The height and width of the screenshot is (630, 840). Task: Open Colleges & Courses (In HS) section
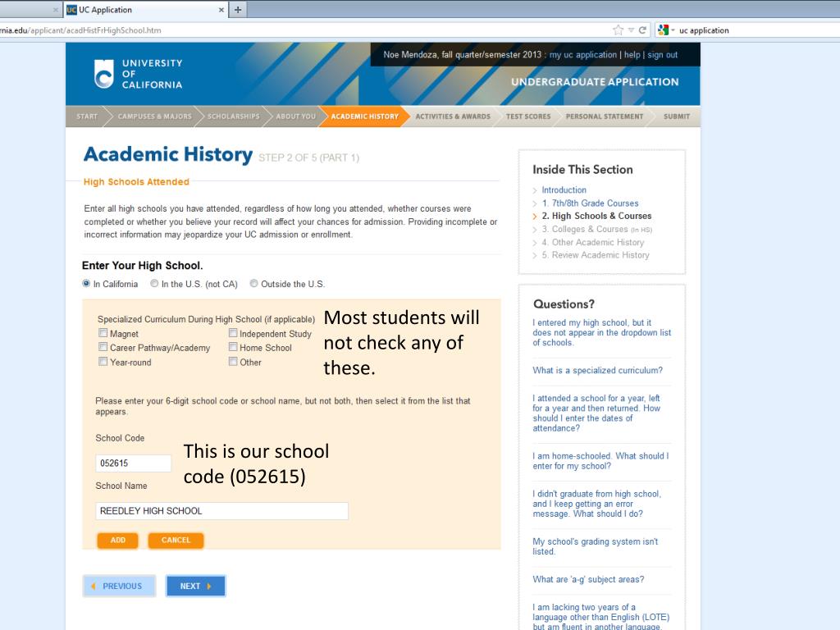[x=597, y=230]
